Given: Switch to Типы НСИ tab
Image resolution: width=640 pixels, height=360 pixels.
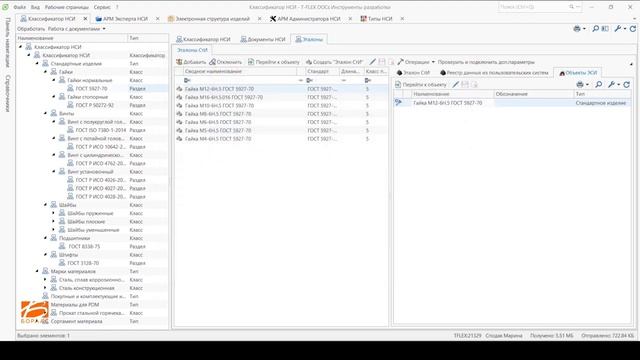Looking at the screenshot, I should [x=380, y=19].
